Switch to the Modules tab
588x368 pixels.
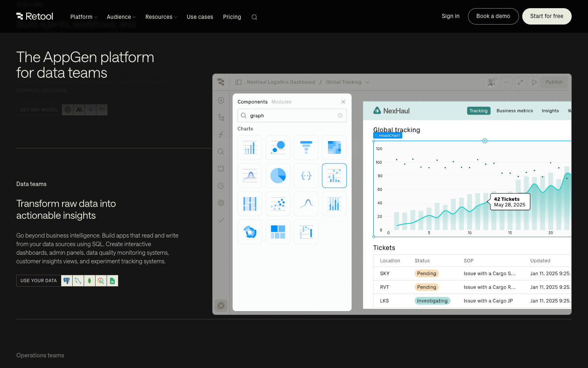pos(281,102)
